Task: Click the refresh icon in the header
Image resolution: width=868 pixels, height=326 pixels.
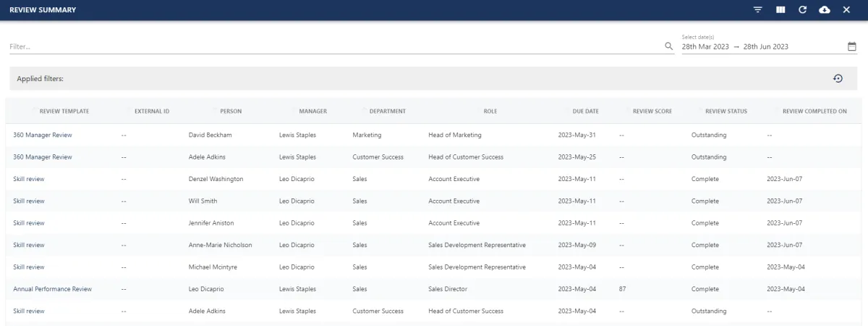Action: point(802,10)
